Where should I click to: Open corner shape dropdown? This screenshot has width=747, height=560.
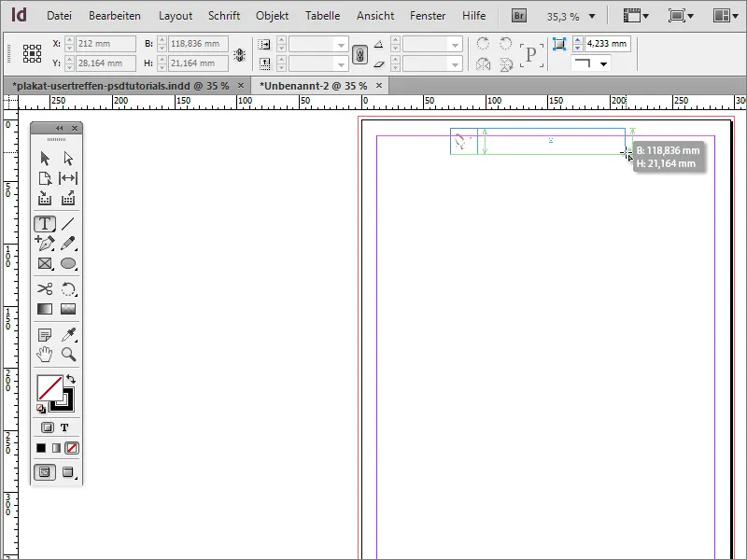point(603,63)
